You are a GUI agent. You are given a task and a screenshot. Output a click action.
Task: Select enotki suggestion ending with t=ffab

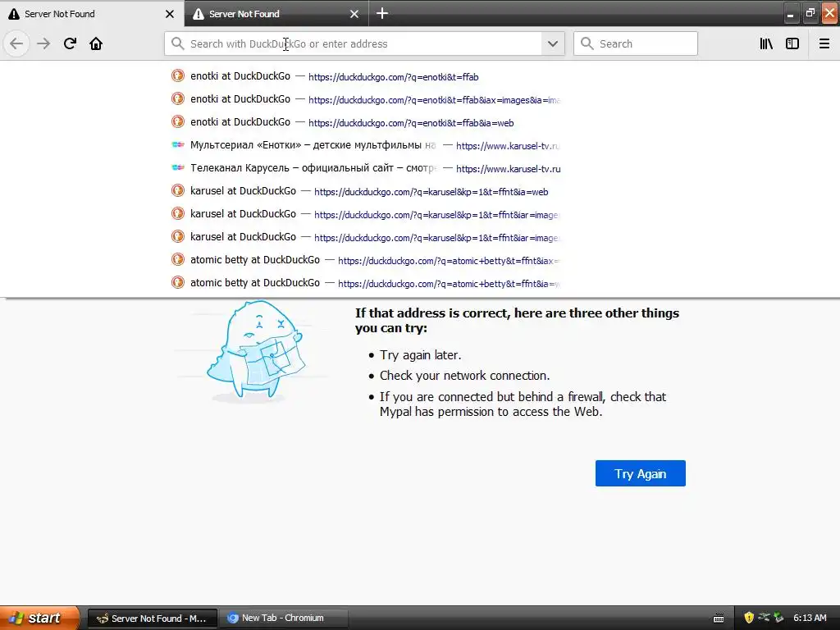[x=364, y=76]
